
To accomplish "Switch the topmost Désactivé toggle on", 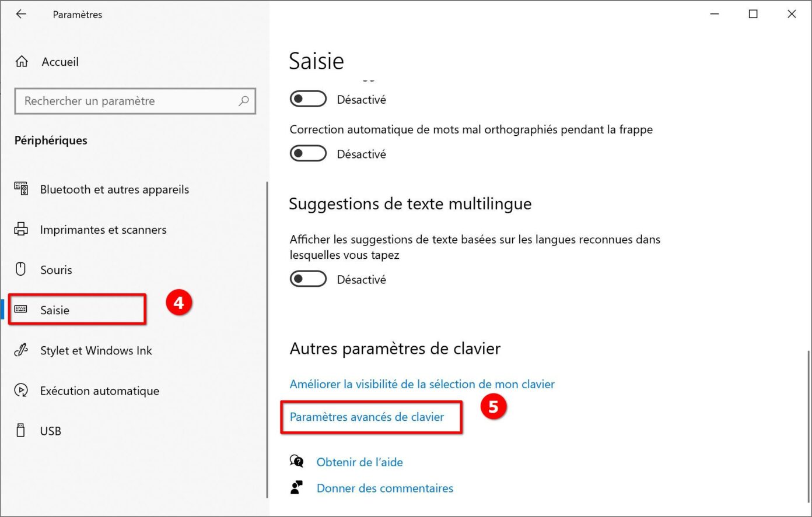I will [x=308, y=99].
